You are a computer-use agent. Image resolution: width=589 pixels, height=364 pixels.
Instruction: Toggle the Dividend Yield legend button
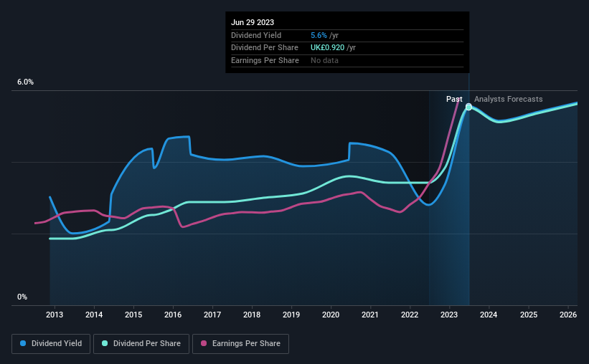[51, 344]
